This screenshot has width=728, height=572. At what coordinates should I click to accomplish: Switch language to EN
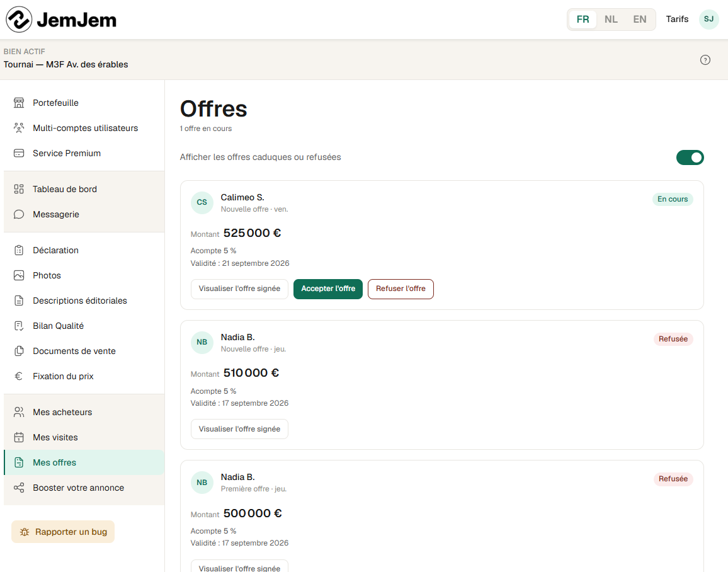(x=640, y=20)
